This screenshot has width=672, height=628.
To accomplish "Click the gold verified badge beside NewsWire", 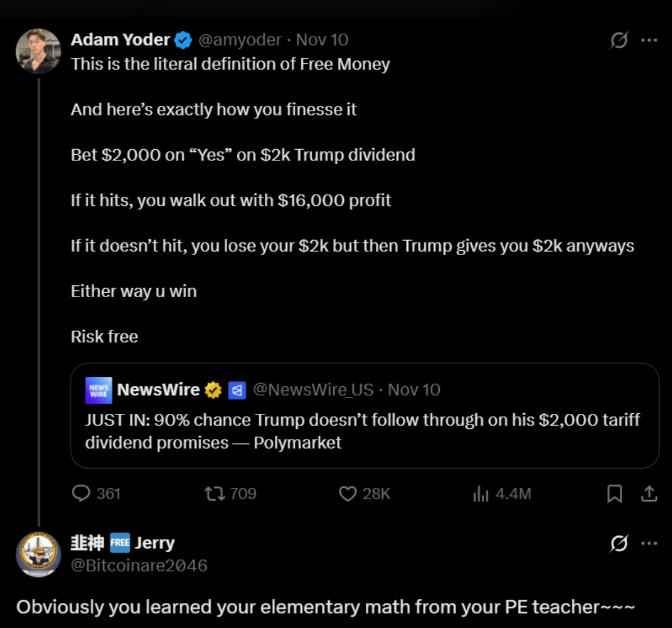I will coord(213,390).
